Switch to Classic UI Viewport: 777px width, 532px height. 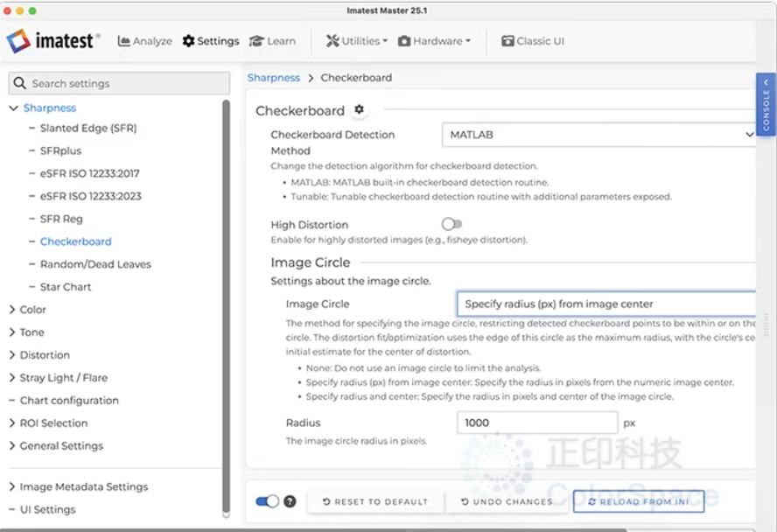point(533,41)
